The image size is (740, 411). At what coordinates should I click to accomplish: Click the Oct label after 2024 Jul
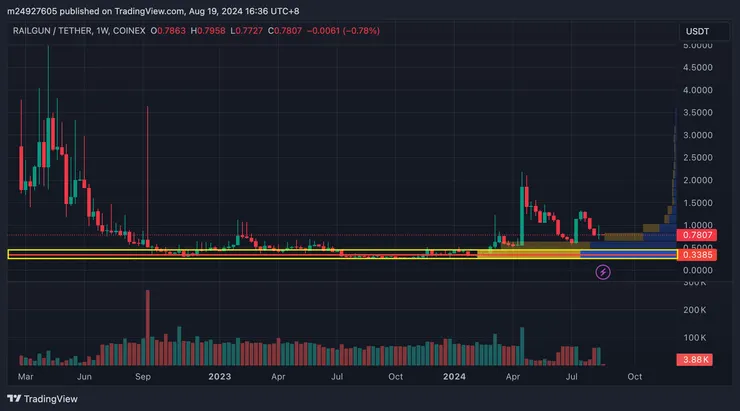click(x=634, y=377)
